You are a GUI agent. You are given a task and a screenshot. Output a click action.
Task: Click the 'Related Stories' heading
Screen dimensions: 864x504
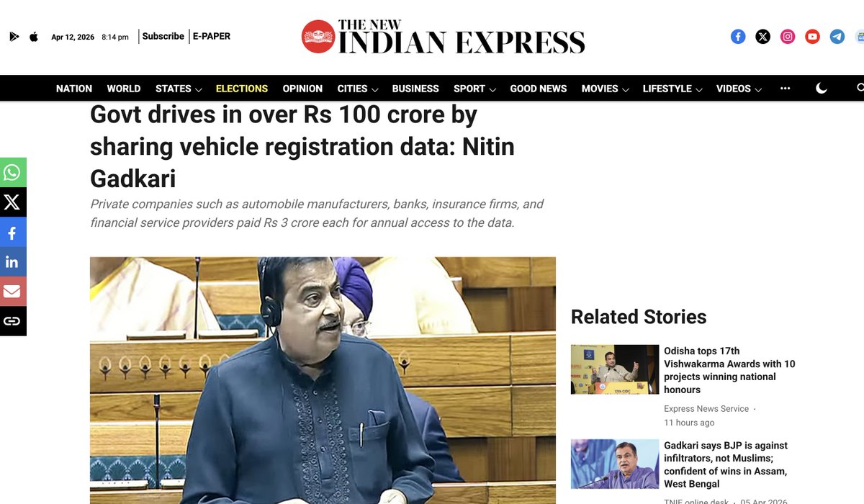[x=639, y=317]
